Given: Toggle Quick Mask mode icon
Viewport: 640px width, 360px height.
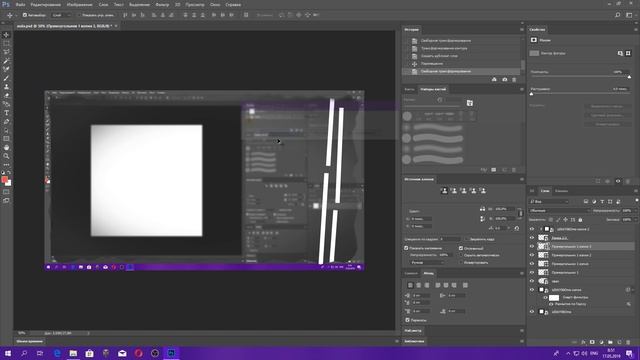Looking at the screenshot, I should [7, 192].
